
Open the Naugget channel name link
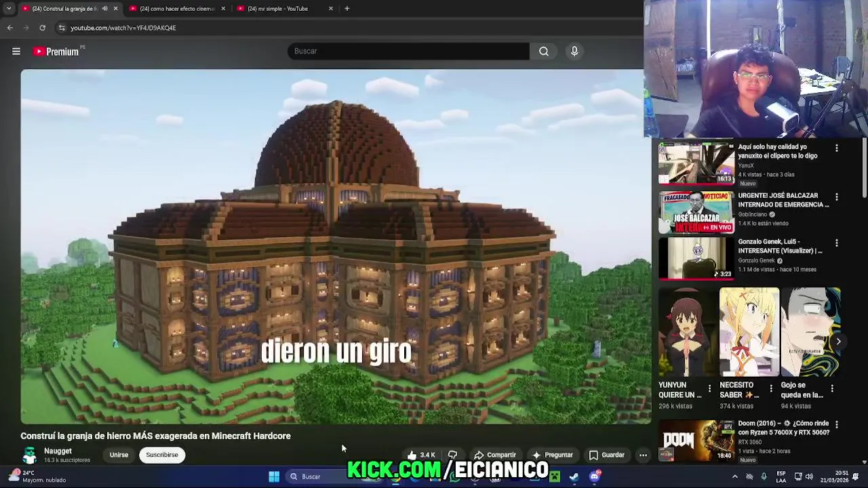(x=58, y=451)
